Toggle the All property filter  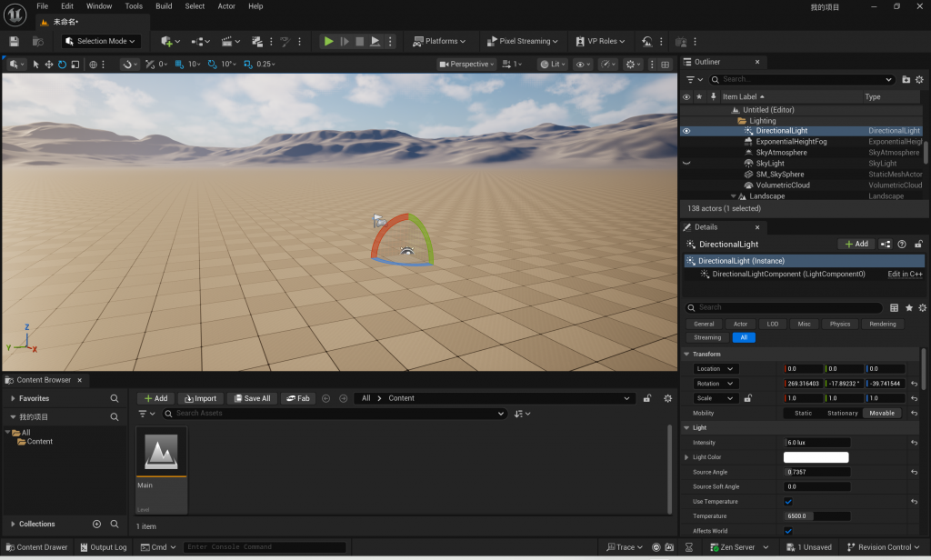click(x=744, y=337)
